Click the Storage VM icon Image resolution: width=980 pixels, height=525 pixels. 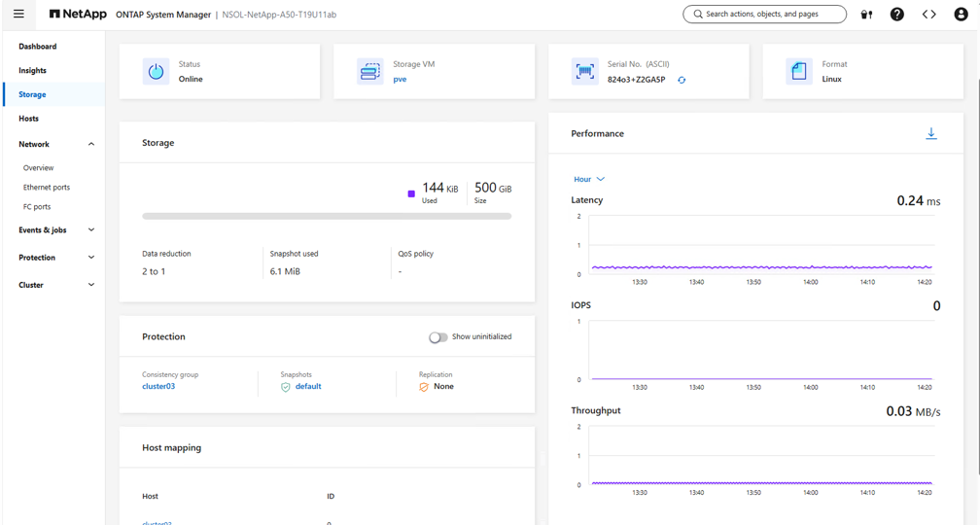tap(369, 72)
